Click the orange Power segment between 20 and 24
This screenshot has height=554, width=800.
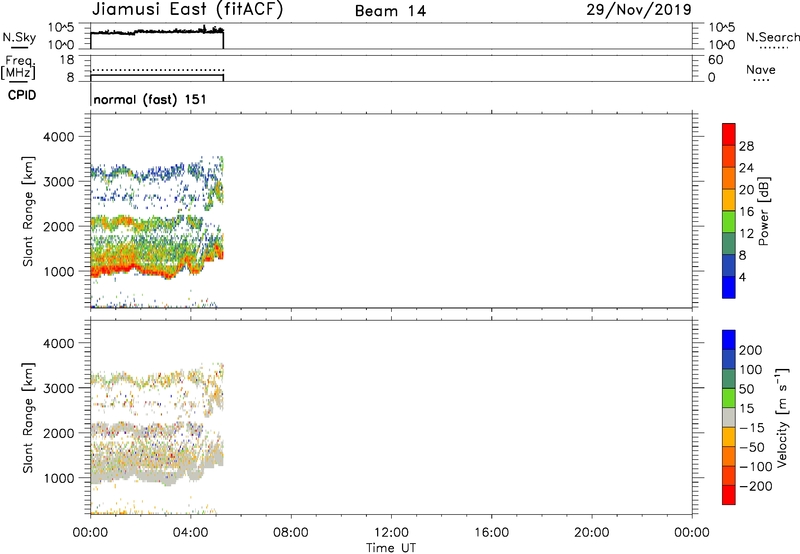[x=729, y=178]
